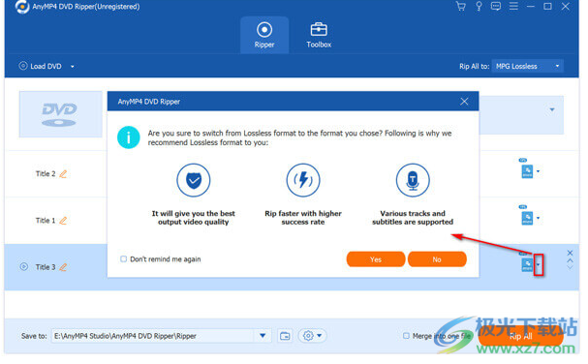Screen dimensions: 588x364
Task: Open the Rip All to format dropdown
Action: click(527, 67)
